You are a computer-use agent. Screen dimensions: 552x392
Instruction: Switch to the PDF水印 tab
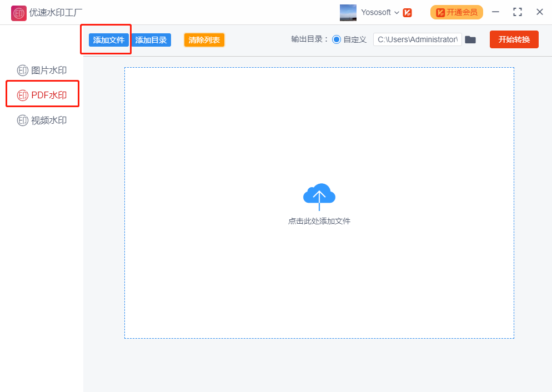42,95
